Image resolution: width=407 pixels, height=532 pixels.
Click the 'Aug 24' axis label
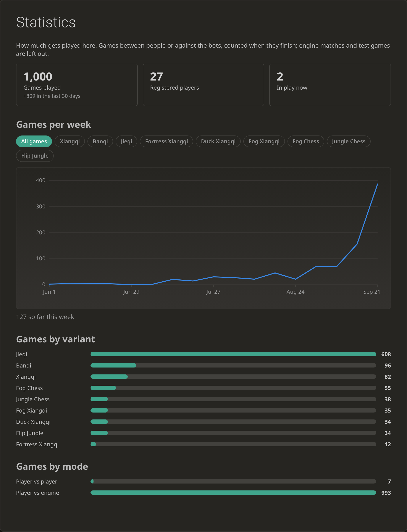tap(295, 292)
